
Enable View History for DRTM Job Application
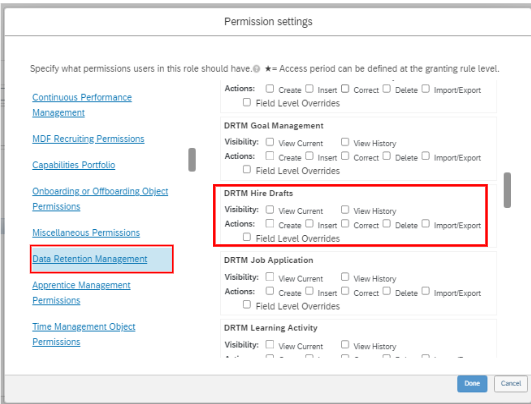click(345, 277)
